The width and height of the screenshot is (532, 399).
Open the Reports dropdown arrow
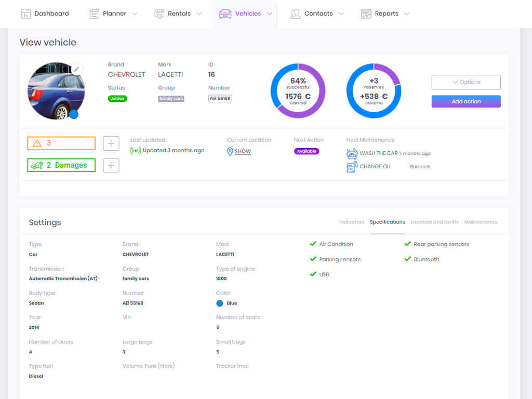[407, 14]
